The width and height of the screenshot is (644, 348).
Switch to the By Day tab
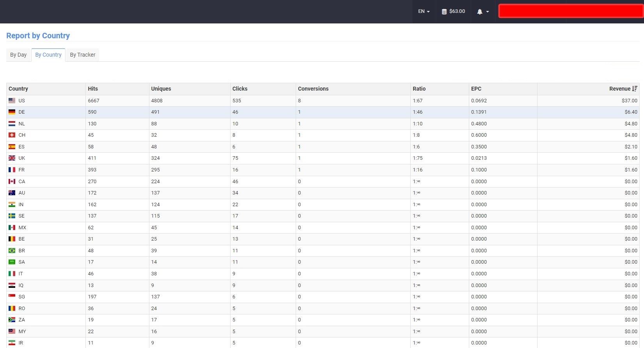point(18,55)
